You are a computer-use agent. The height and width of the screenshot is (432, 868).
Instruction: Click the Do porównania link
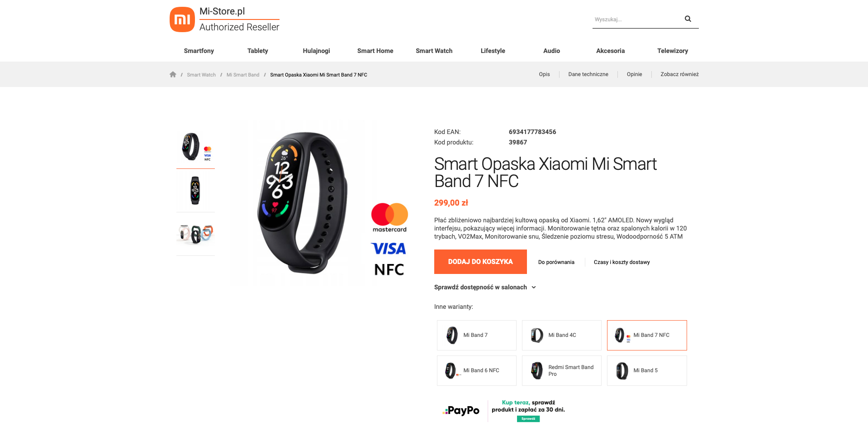556,262
